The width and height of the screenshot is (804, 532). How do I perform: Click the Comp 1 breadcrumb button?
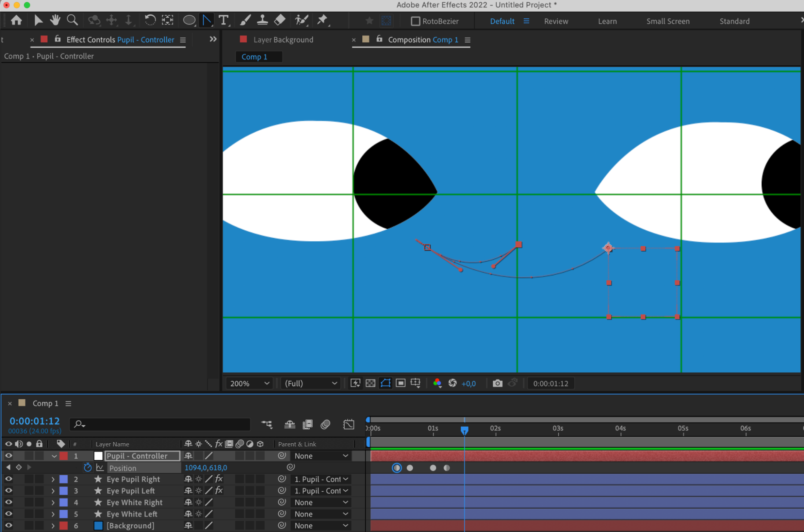pos(259,57)
